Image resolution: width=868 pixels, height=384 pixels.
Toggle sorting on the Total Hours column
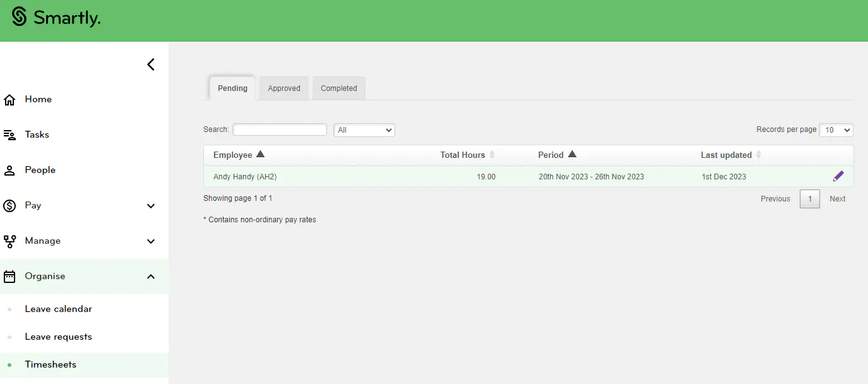[463, 155]
